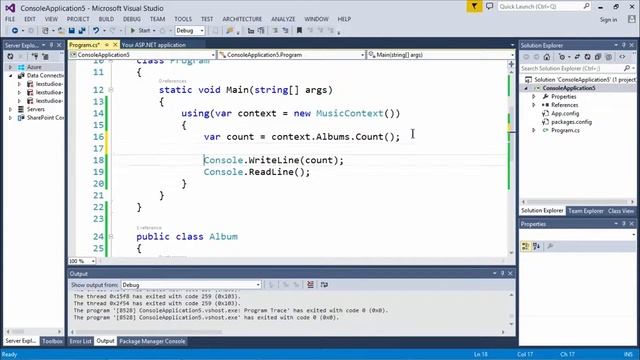Switch to Your ASP.NET application tab
The height and width of the screenshot is (360, 640).
tap(153, 45)
